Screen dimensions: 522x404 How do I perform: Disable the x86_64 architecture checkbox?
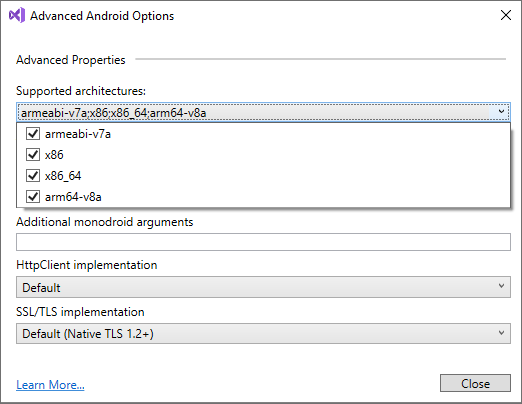pyautogui.click(x=33, y=176)
